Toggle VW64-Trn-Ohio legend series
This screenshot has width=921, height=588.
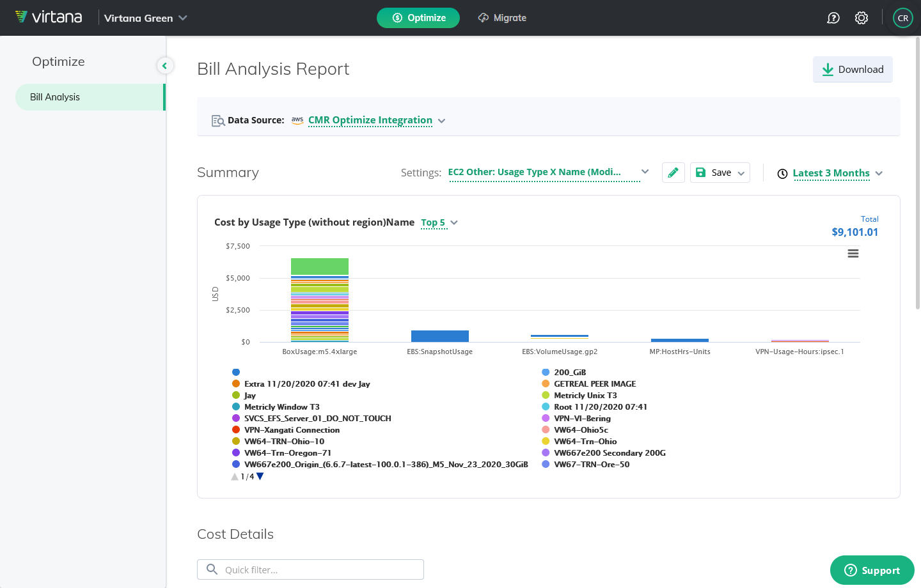[579, 442]
